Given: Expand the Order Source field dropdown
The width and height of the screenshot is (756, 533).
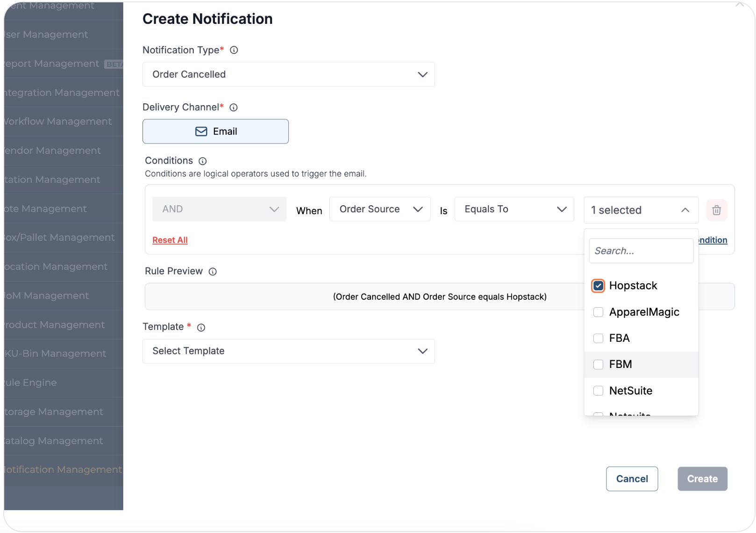Looking at the screenshot, I should tap(379, 209).
